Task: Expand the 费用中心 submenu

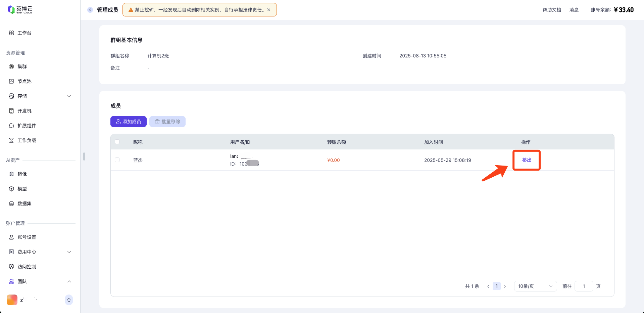Action: pyautogui.click(x=69, y=252)
